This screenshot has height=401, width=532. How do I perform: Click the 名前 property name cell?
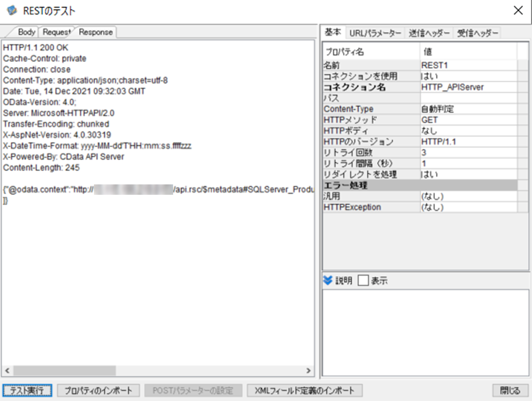coord(371,65)
